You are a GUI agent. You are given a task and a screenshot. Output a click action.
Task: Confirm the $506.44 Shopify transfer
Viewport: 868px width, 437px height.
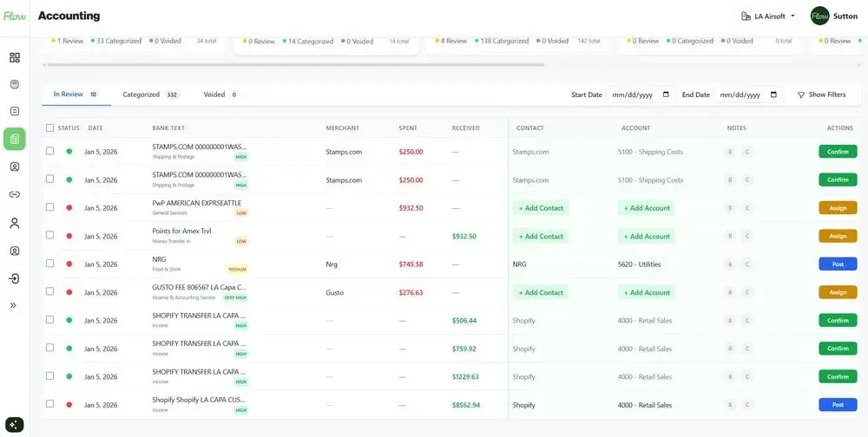coord(838,320)
